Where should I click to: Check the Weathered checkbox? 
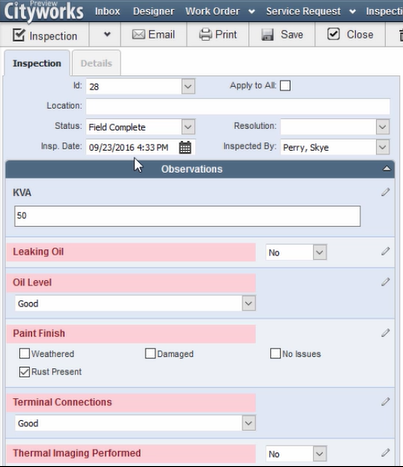pos(24,353)
